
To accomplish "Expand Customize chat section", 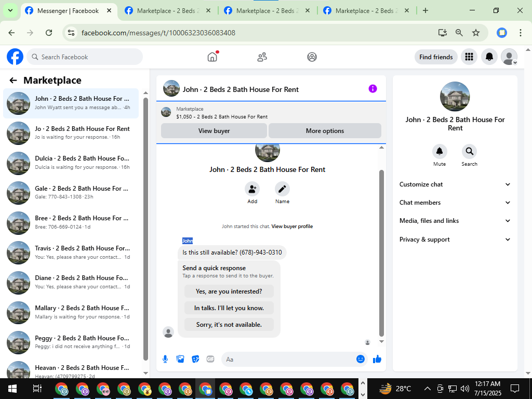I will tap(455, 184).
